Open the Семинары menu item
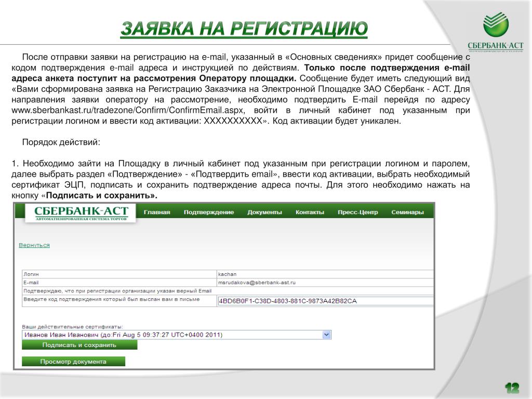 pos(407,212)
